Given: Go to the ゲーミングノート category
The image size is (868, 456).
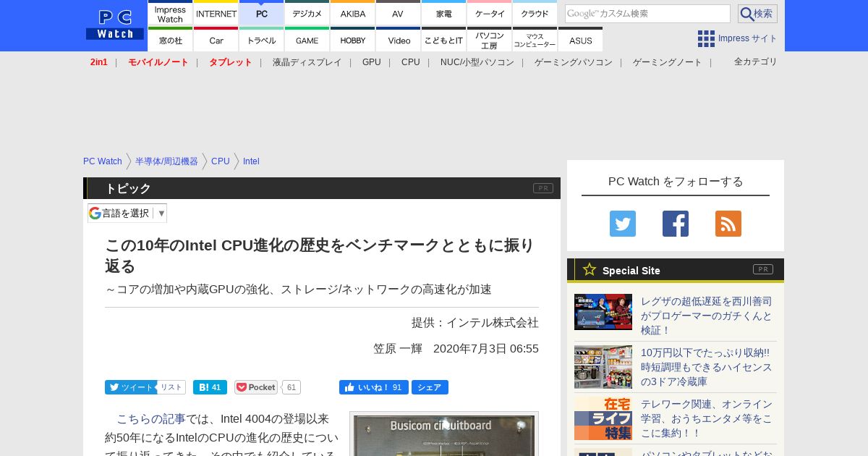Looking at the screenshot, I should pos(668,62).
